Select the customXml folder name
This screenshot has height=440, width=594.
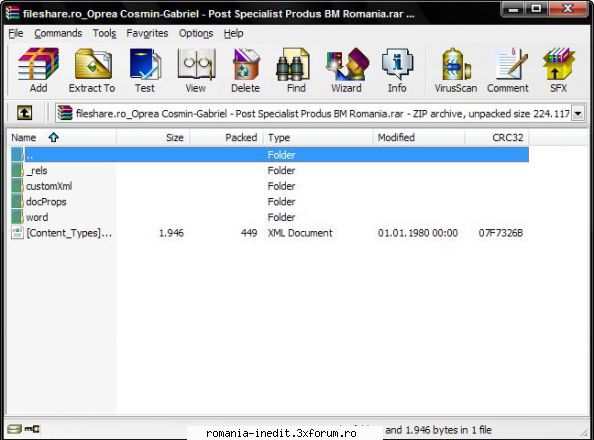point(49,186)
